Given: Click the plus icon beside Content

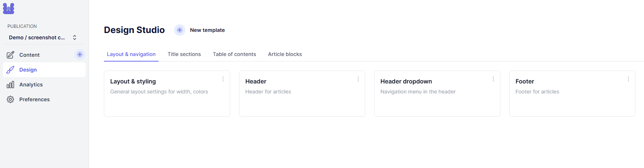Looking at the screenshot, I should click(x=80, y=55).
